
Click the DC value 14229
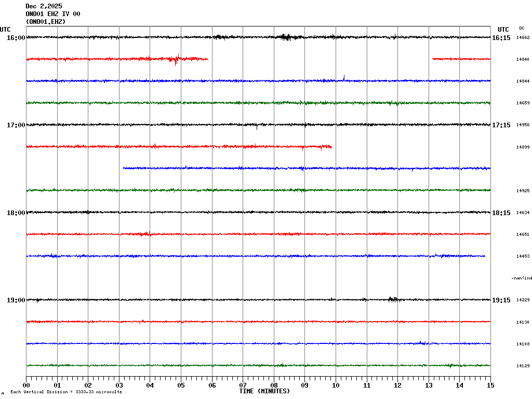[x=523, y=300]
